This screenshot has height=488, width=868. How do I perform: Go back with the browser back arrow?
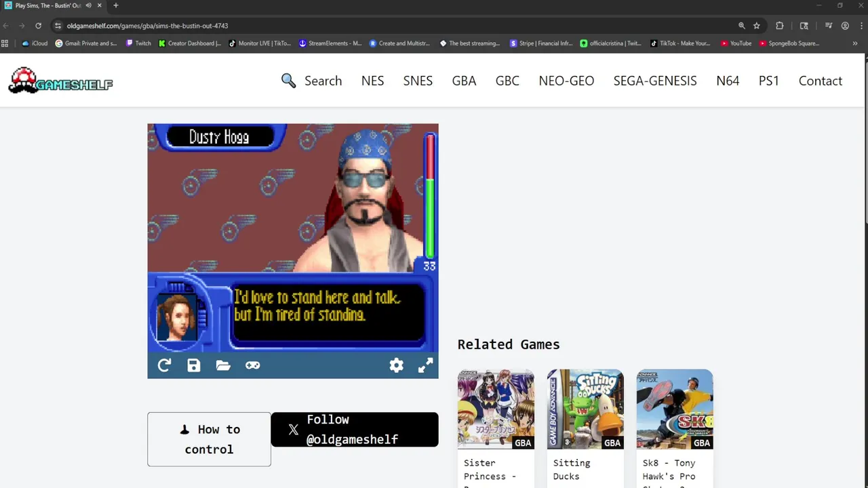point(6,26)
